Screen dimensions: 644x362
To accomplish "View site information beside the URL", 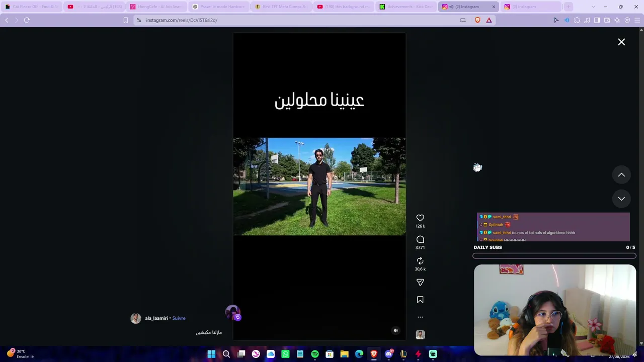I will click(139, 20).
